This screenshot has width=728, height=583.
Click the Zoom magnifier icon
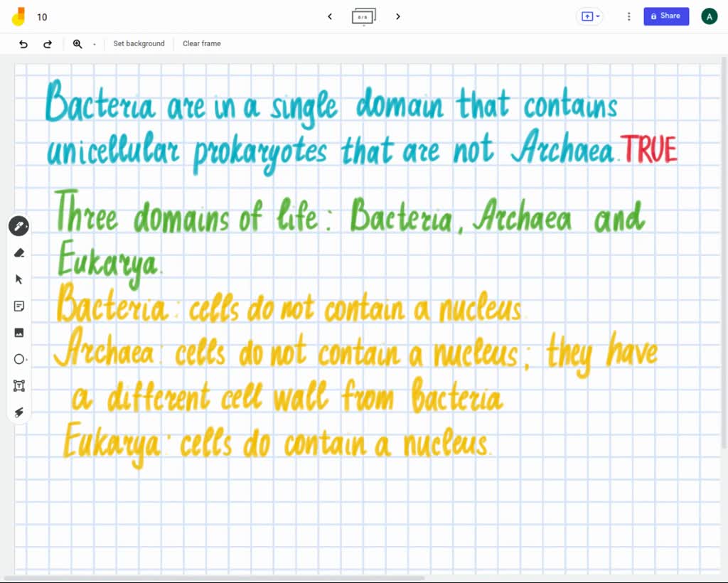[x=78, y=44]
